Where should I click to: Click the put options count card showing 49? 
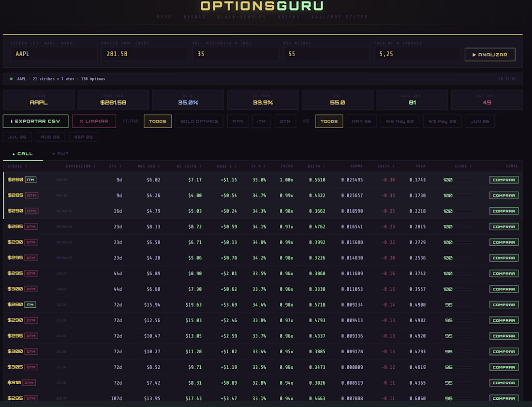click(x=487, y=100)
